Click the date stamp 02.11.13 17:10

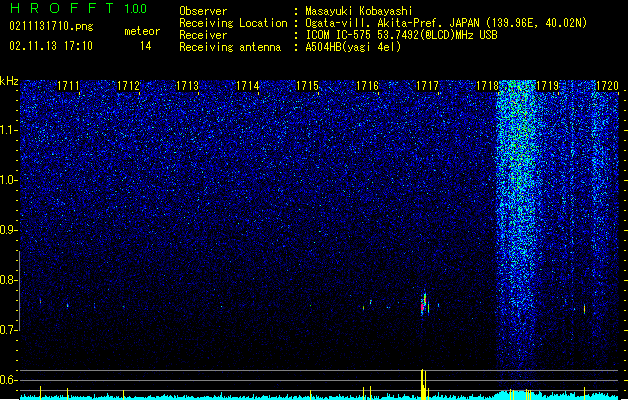pos(51,46)
